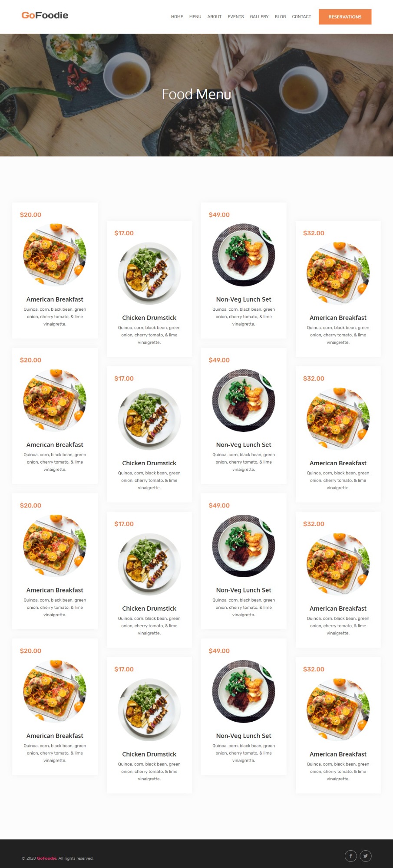Go to the HOME nav item

[x=177, y=17]
